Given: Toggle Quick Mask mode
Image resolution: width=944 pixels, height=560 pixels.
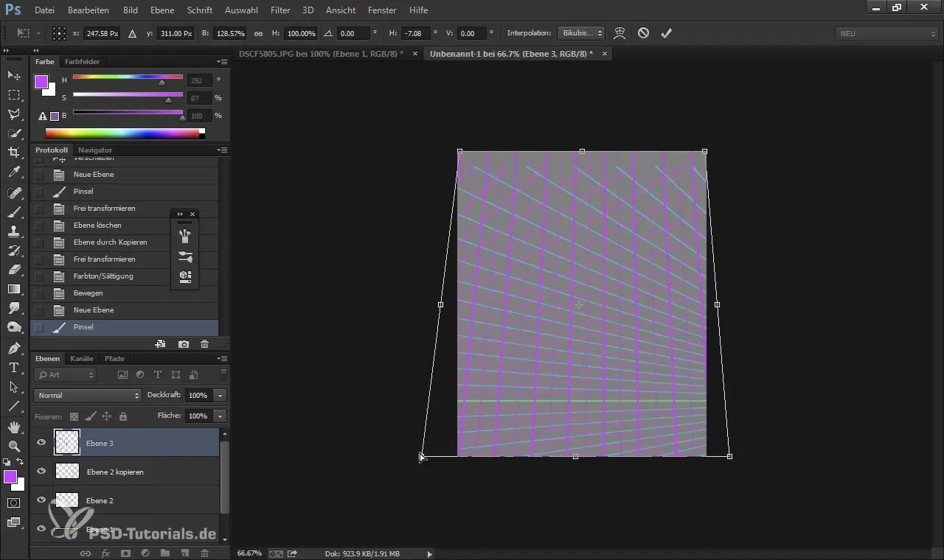Looking at the screenshot, I should point(14,503).
